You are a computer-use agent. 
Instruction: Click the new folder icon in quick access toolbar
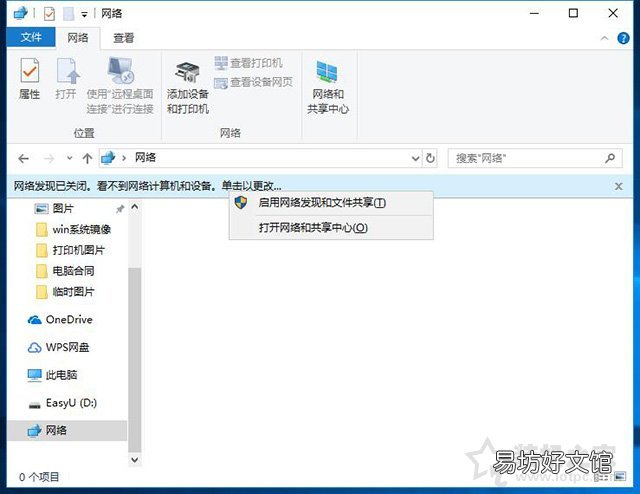click(x=69, y=14)
